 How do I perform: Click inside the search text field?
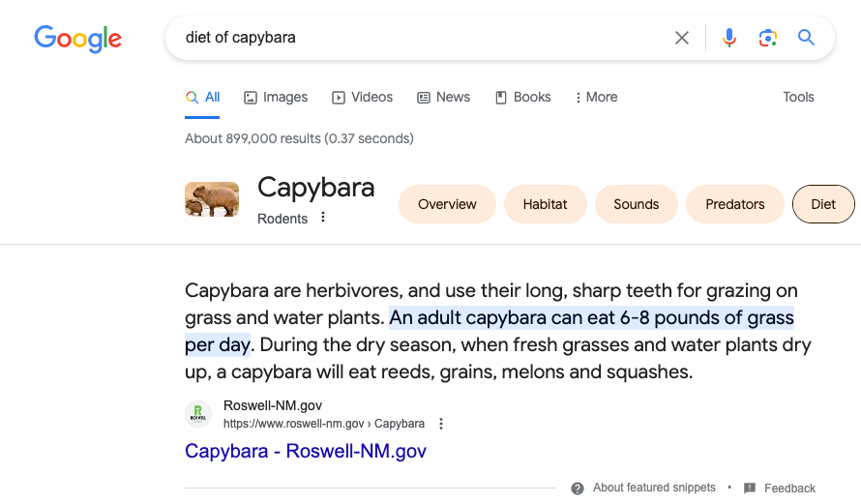(x=416, y=38)
